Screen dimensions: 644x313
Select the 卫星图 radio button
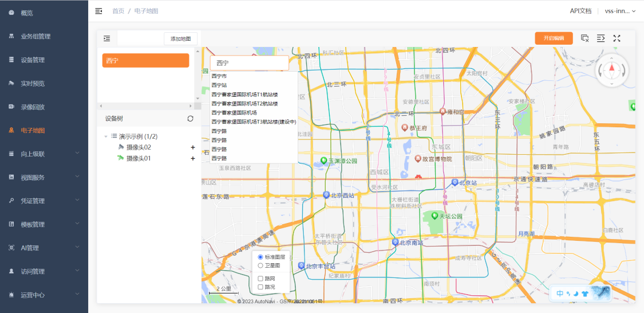point(260,265)
